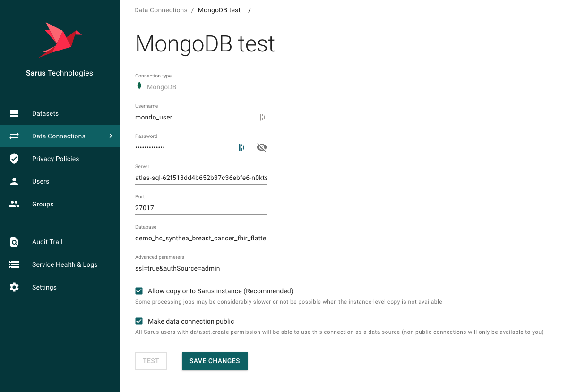Focus the Advanced parameters text field
Image resolution: width=568 pixels, height=392 pixels.
point(201,268)
